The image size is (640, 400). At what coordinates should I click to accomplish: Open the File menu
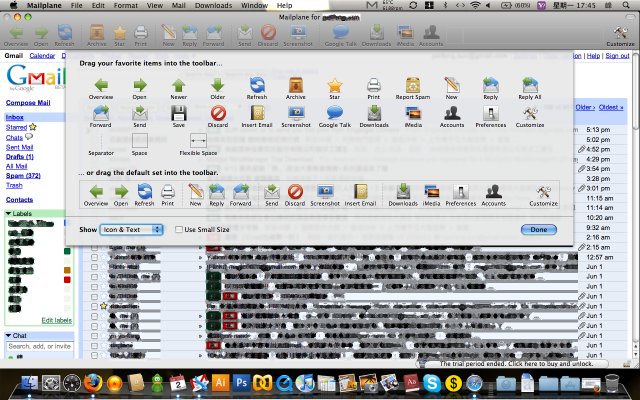click(76, 5)
